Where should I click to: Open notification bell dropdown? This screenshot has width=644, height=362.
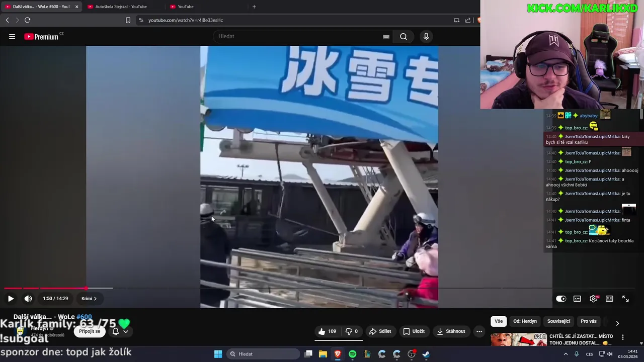coord(121,331)
